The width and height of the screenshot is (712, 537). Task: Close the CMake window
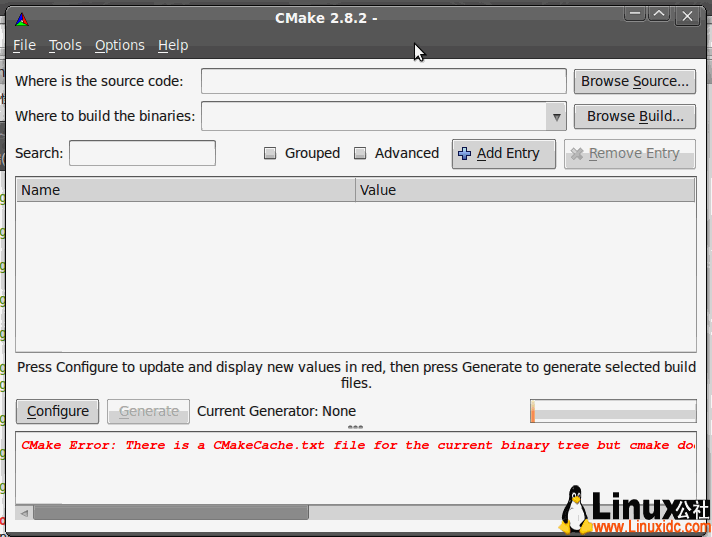click(x=687, y=16)
